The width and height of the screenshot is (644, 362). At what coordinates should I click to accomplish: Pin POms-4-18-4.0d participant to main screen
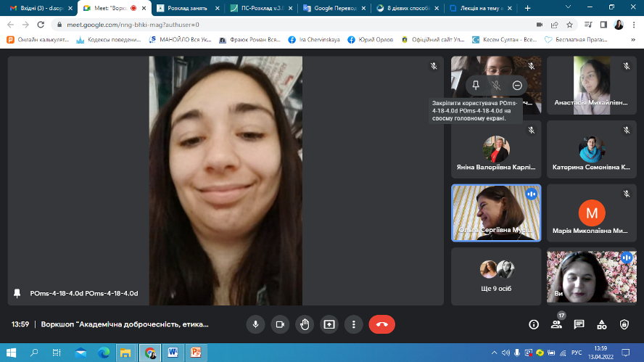476,85
